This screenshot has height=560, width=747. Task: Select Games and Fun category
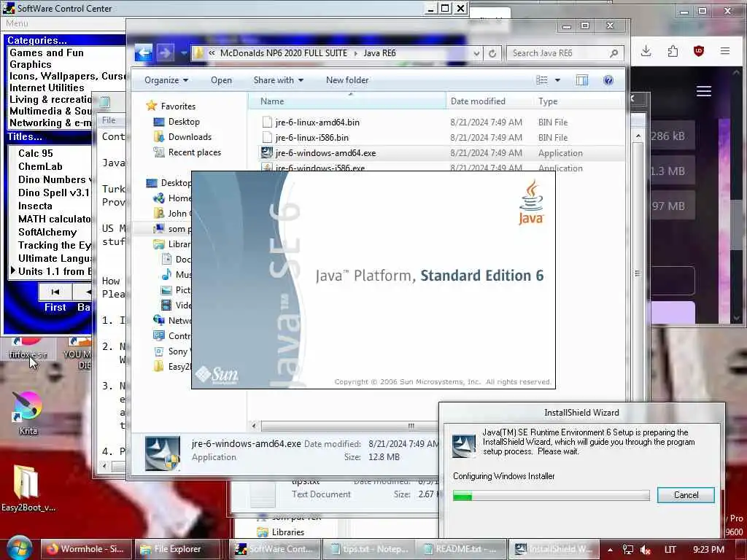click(x=46, y=52)
